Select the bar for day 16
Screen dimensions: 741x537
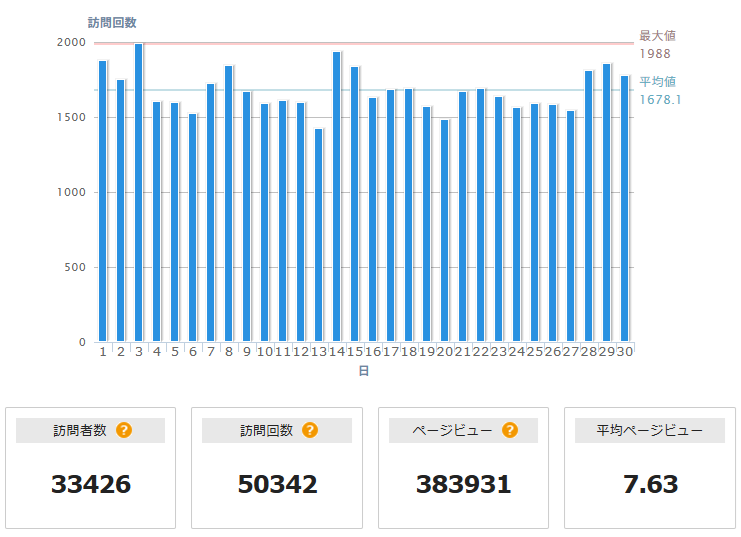[372, 219]
